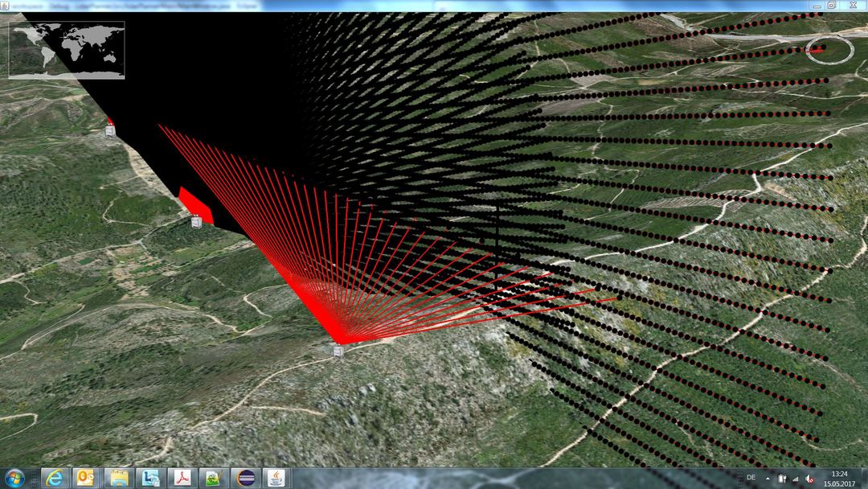This screenshot has width=868, height=489.
Task: Launch Internet Explorer from the taskbar
Action: tap(55, 478)
